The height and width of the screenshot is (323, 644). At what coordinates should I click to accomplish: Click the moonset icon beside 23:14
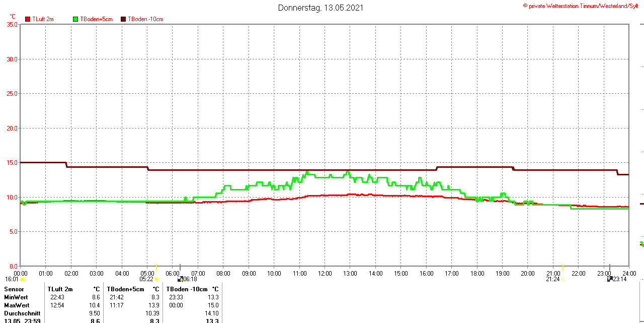tap(610, 279)
